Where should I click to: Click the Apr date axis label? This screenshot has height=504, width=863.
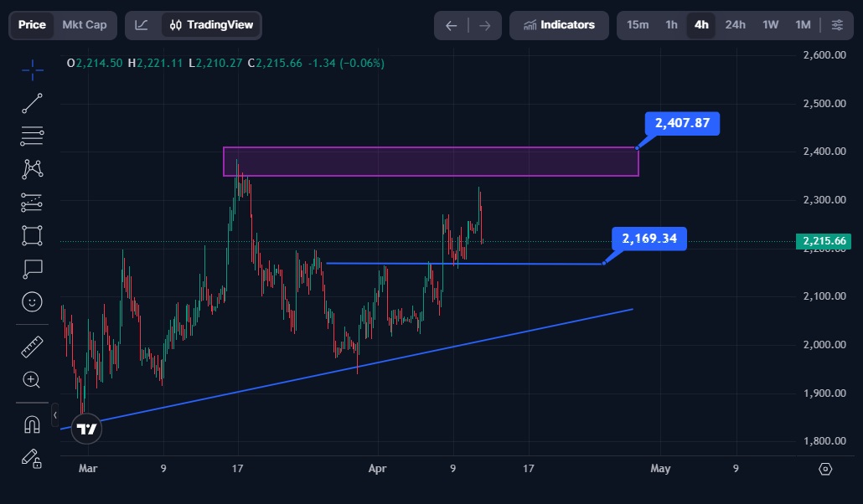[378, 469]
